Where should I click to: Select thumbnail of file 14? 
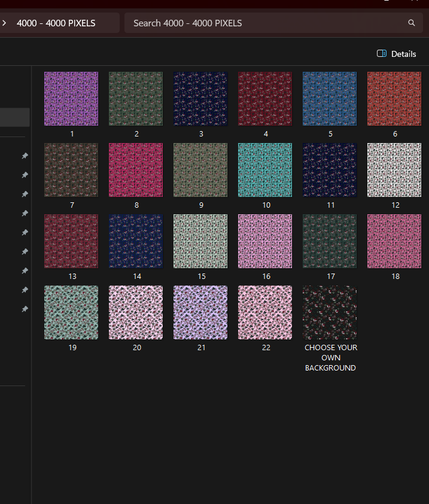[136, 241]
